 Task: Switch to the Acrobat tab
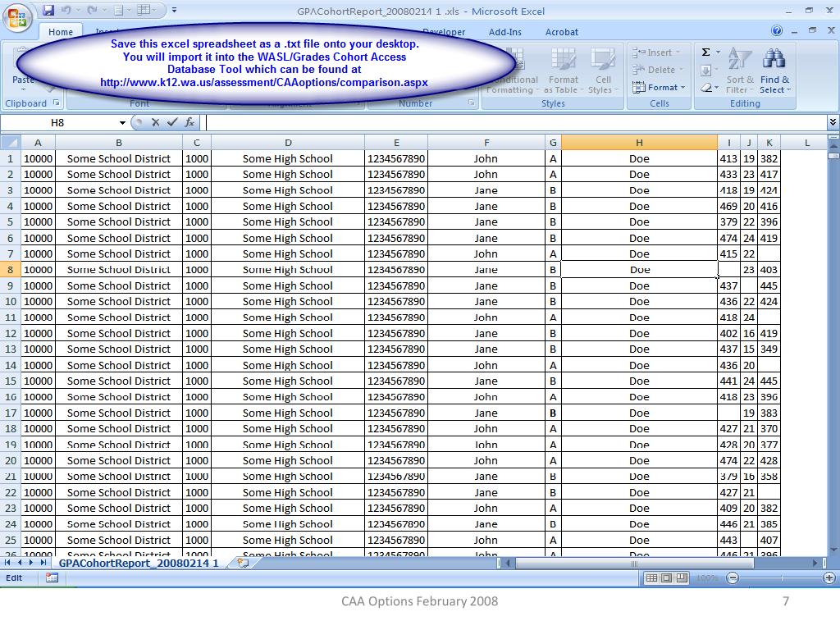561,32
